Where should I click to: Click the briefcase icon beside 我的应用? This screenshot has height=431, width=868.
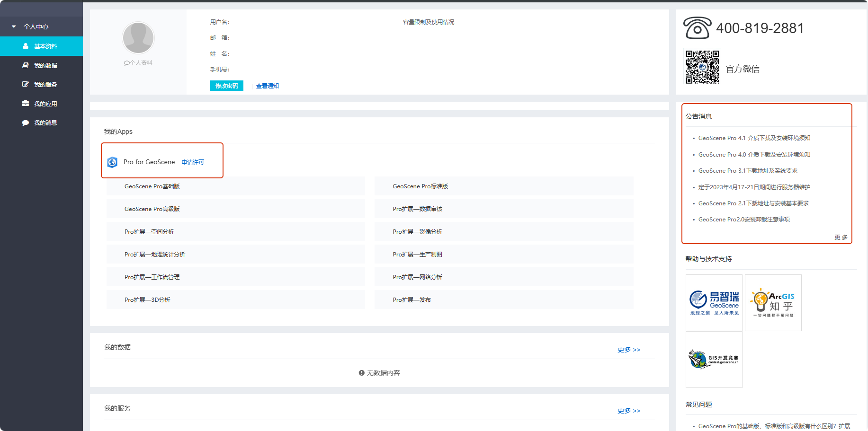pos(26,103)
